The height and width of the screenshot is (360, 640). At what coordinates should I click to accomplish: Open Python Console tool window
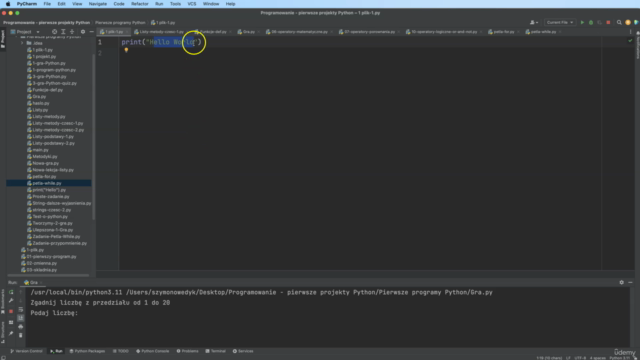(x=152, y=351)
